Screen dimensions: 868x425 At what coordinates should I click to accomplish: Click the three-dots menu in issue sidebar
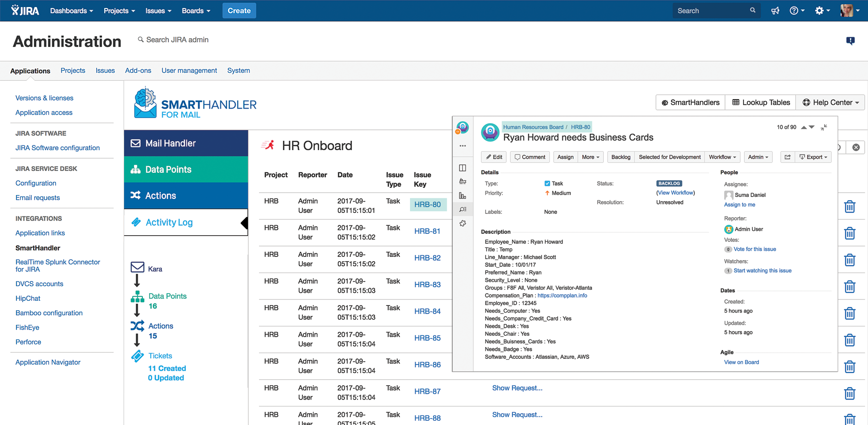[463, 146]
